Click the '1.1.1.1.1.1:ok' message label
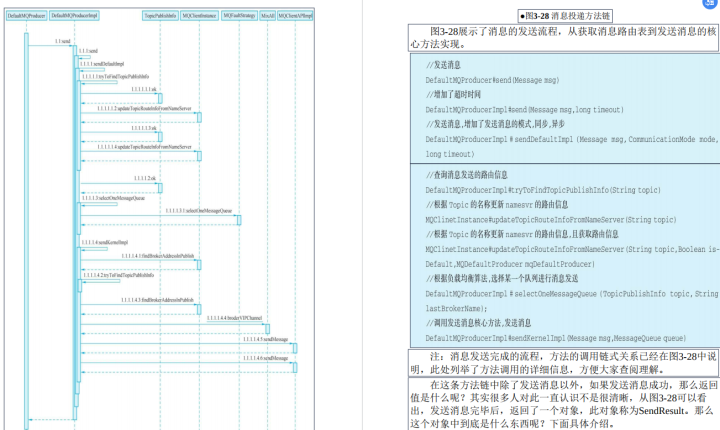720x430 pixels. (x=144, y=89)
